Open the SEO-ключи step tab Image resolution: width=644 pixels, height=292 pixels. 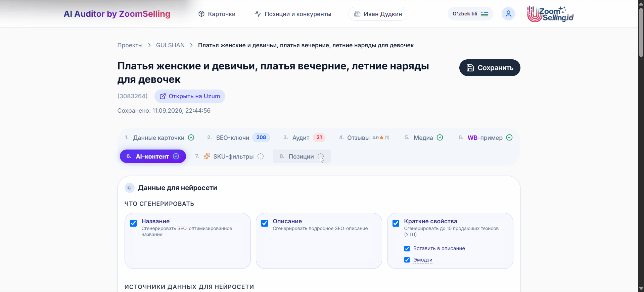pyautogui.click(x=238, y=137)
